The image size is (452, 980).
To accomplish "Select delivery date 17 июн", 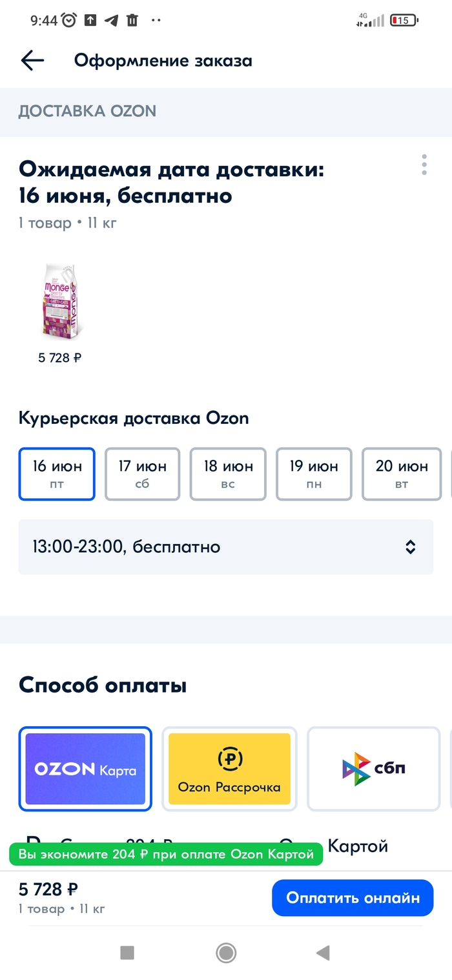I will pyautogui.click(x=142, y=474).
